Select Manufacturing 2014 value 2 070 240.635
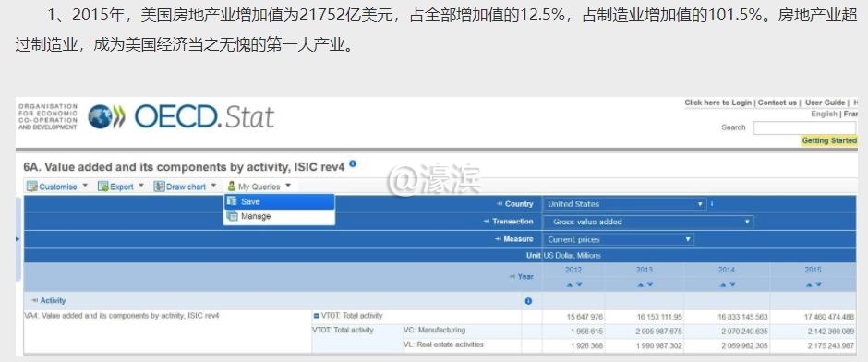Image resolution: width=868 pixels, height=362 pixels. click(x=743, y=331)
